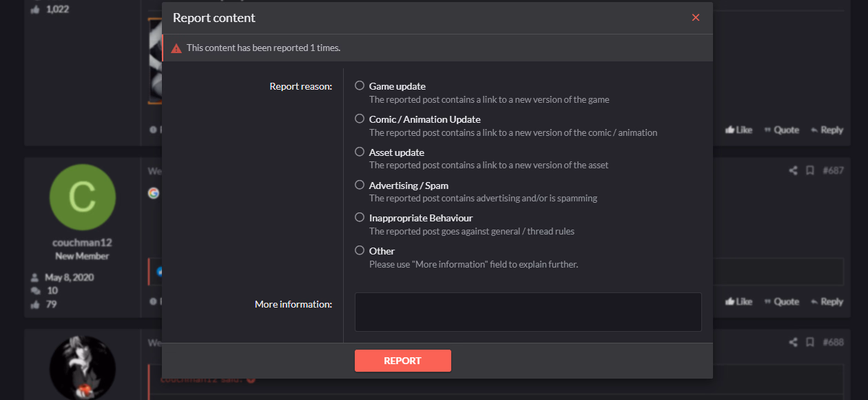This screenshot has height=400, width=868.
Task: Quote couchman12's post #687
Action: (782, 301)
